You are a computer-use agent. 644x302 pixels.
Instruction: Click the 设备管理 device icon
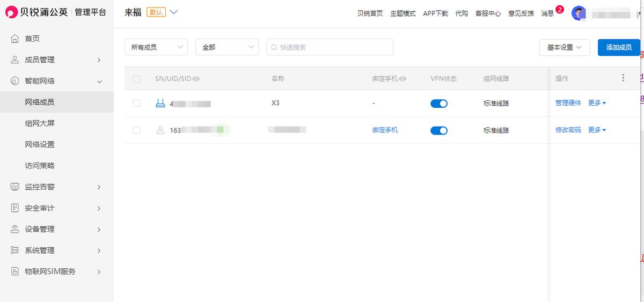pyautogui.click(x=15, y=229)
